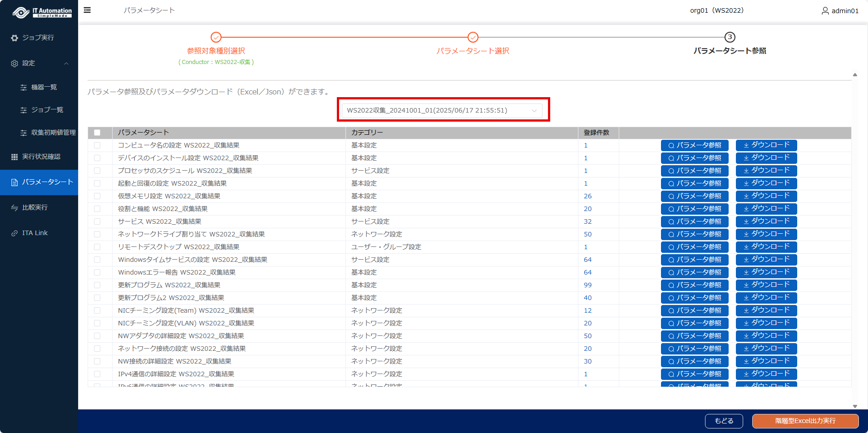Open the ITA Link chain icon
The image size is (868, 433).
point(15,233)
